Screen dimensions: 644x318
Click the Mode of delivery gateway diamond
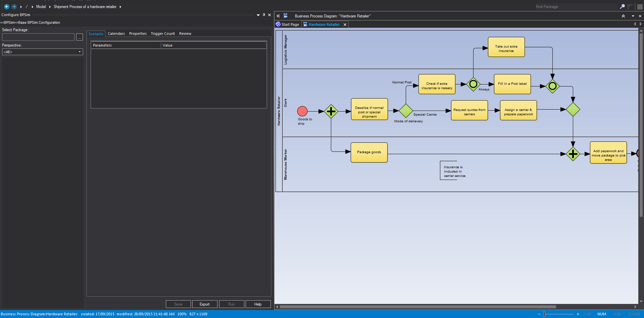pos(406,111)
